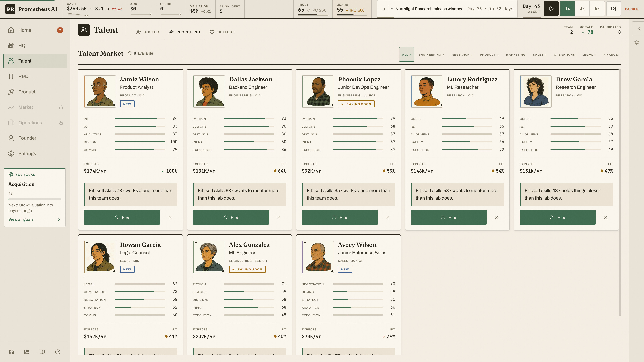Click the save icon at sidebar bottom
Viewport: 644px width, 362px height.
click(11, 352)
